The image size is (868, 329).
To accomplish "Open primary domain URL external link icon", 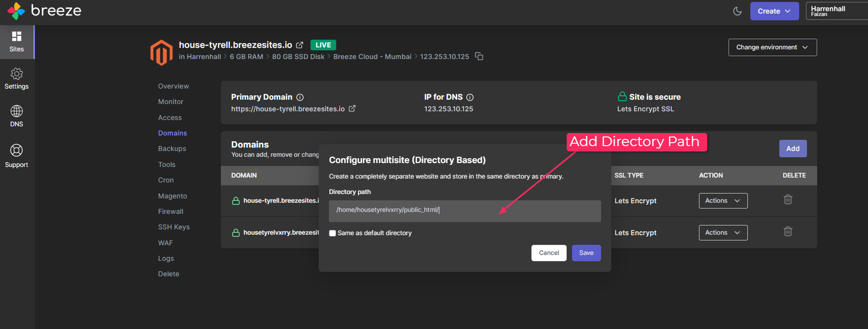I will coord(352,109).
